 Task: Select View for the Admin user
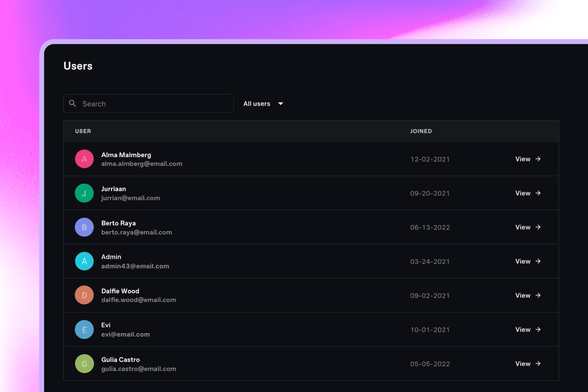[x=528, y=261]
